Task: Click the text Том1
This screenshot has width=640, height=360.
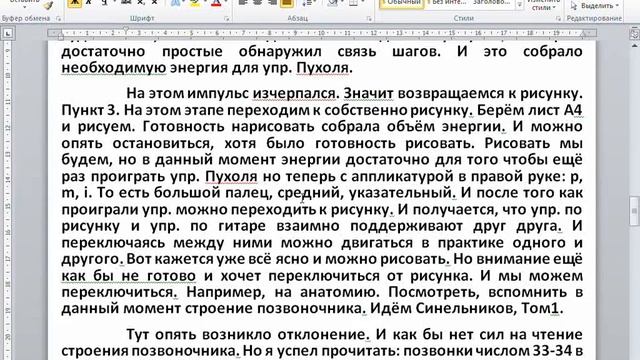Action: (x=540, y=309)
